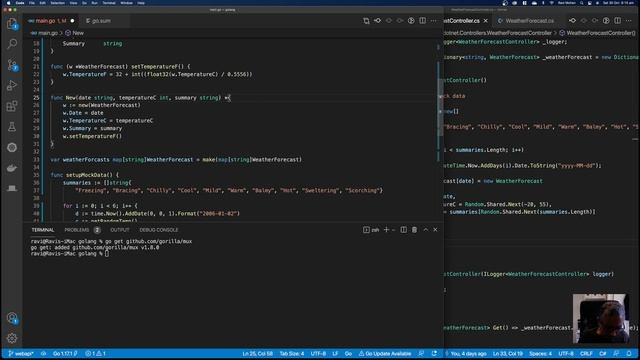
Task: Maximize the panel with the chevron-up icon
Action: 426,230
